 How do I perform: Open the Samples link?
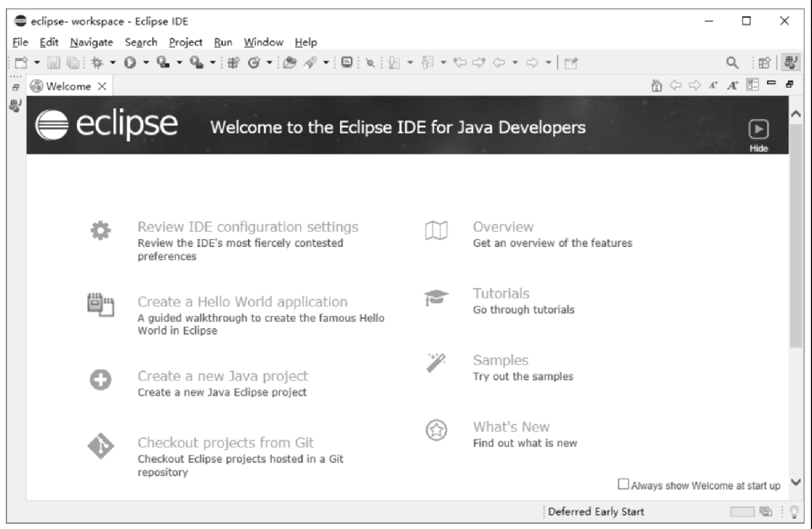(501, 360)
